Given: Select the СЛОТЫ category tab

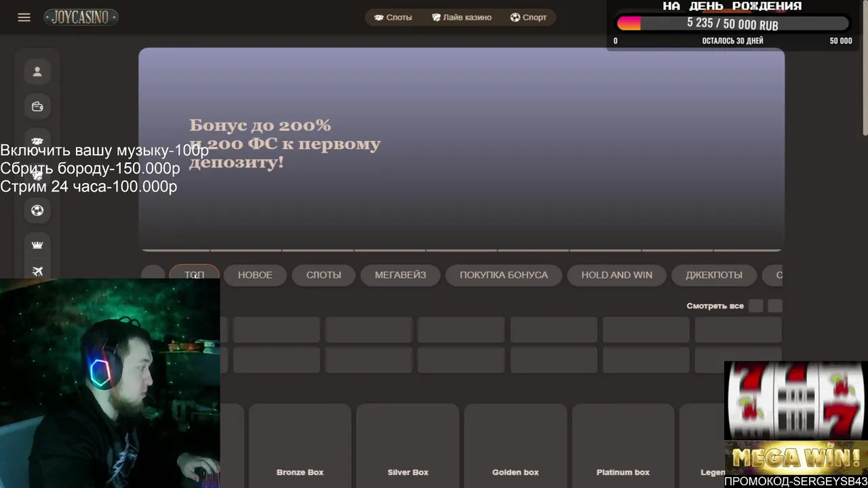Looking at the screenshot, I should coord(323,275).
